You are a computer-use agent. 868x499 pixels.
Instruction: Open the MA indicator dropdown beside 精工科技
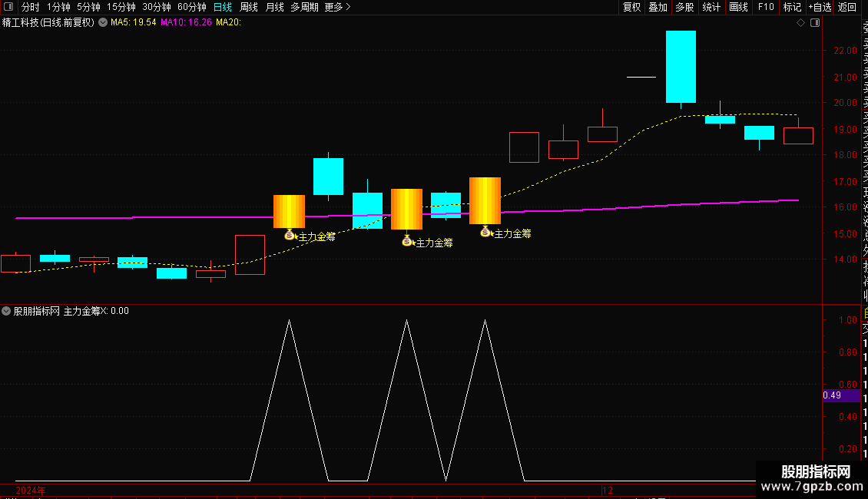pyautogui.click(x=103, y=22)
